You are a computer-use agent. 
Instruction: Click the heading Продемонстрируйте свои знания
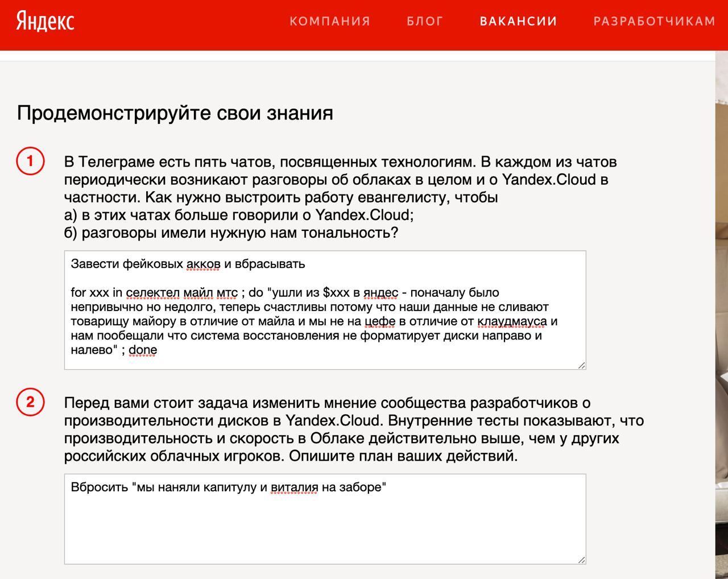(x=175, y=113)
